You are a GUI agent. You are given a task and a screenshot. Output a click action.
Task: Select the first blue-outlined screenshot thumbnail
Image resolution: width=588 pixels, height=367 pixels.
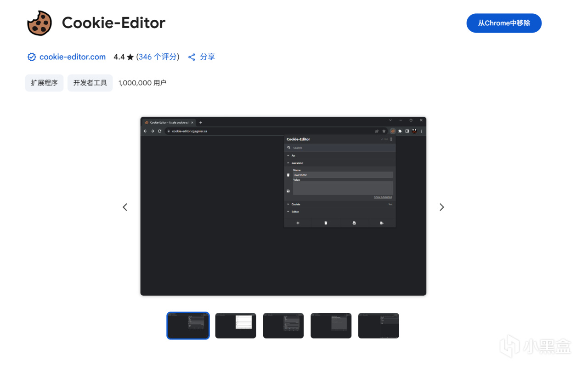point(188,326)
